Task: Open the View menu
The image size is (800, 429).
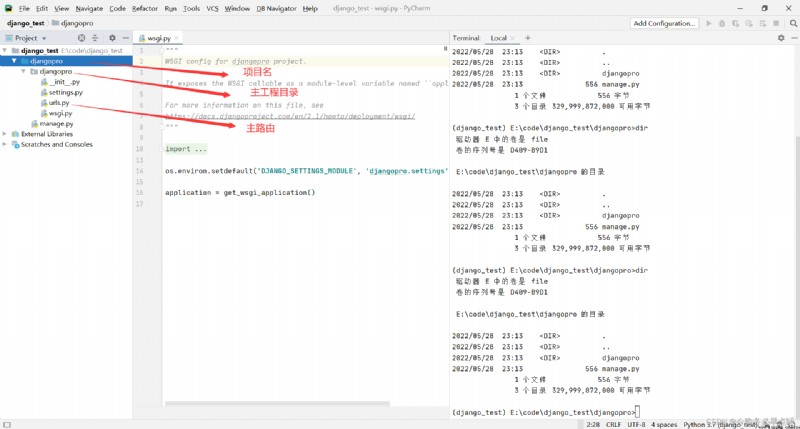Action: pos(61,8)
